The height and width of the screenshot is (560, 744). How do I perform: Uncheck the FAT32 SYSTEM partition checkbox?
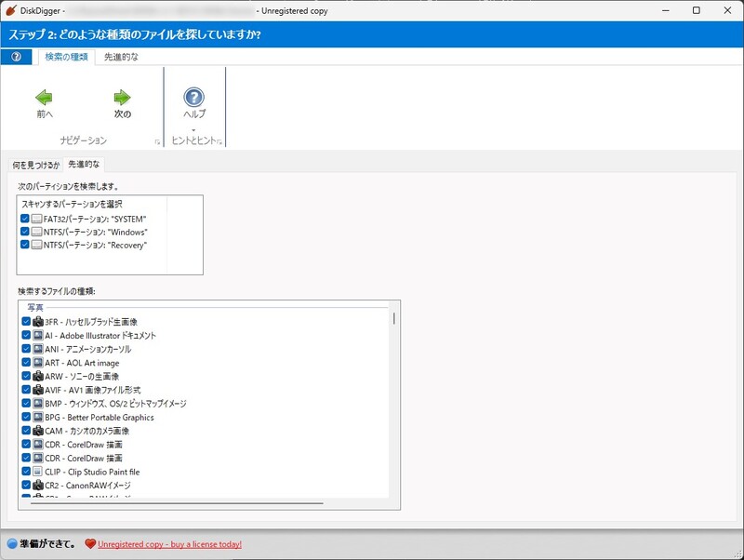point(25,219)
